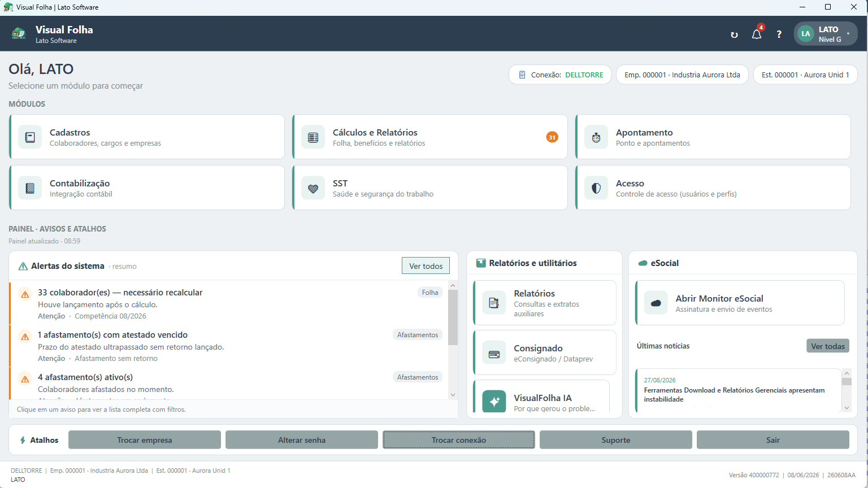Click the version text Versão 400000772

754,475
